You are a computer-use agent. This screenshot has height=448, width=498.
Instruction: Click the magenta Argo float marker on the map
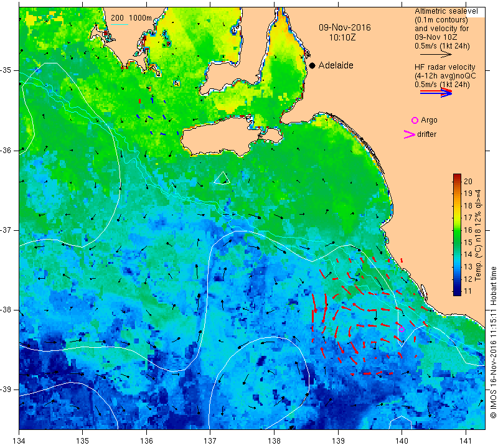402,329
